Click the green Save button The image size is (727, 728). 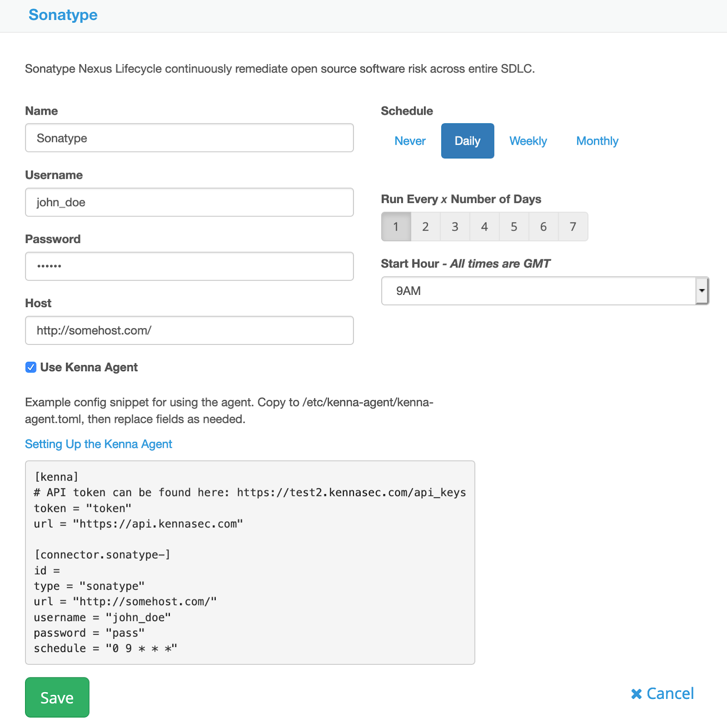coord(57,697)
